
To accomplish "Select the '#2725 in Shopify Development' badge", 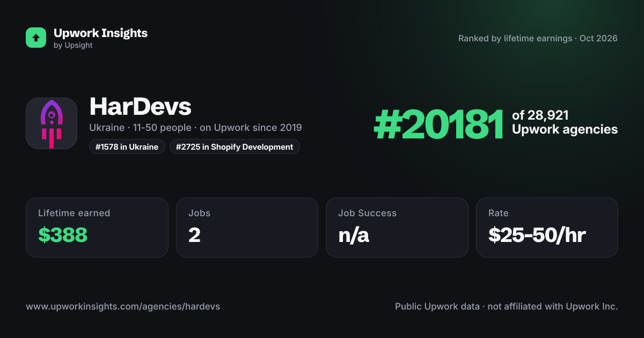I will pos(235,146).
